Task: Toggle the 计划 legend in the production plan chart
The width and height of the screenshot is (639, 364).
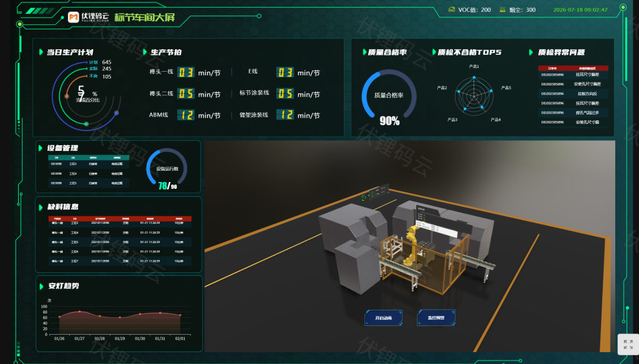Action: (94, 62)
